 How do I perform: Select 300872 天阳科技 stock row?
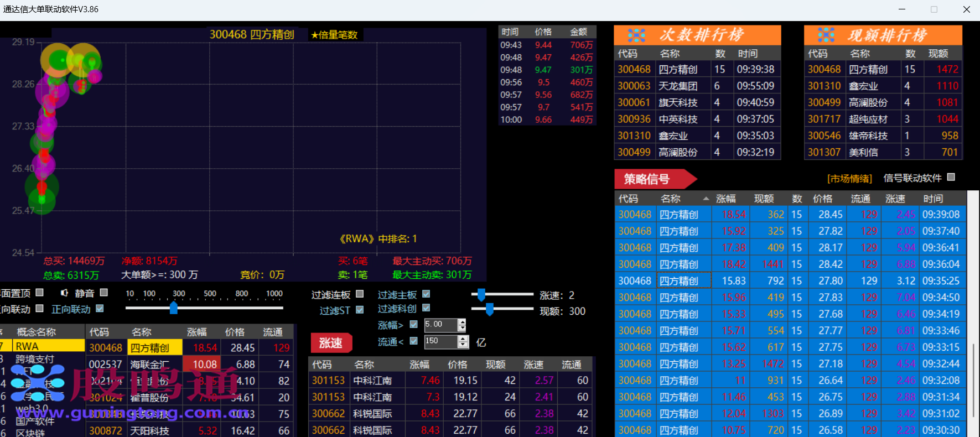click(x=189, y=430)
